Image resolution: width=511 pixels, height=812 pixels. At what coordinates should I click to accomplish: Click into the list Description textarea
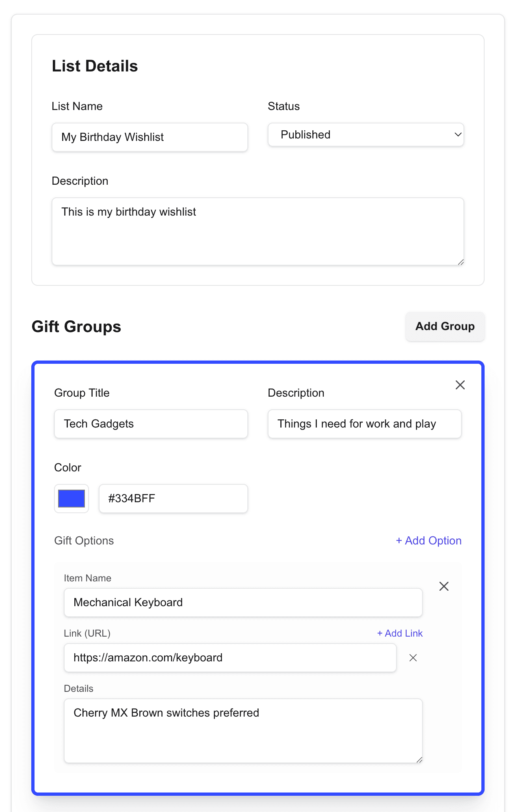[258, 231]
